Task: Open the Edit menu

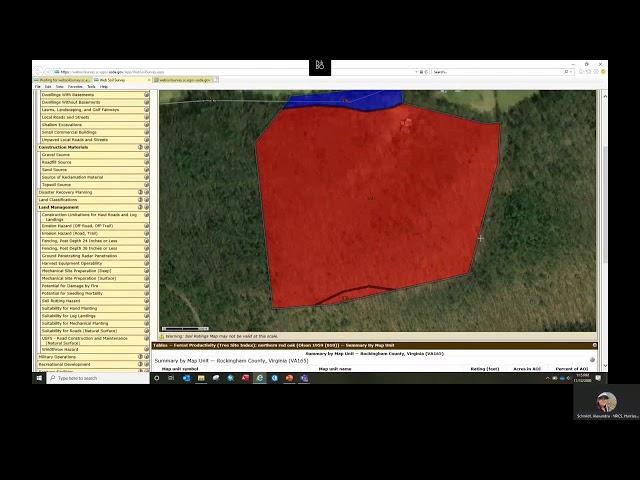Action: pyautogui.click(x=48, y=87)
